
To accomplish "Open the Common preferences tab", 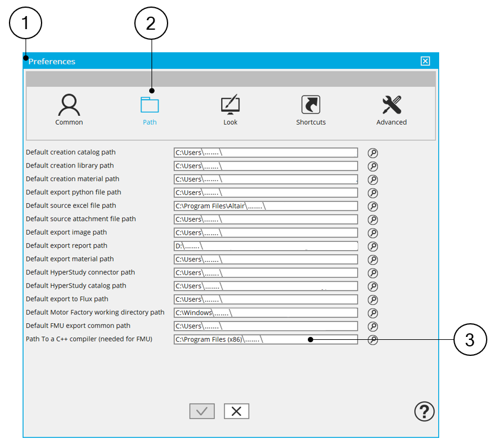I will tap(69, 110).
